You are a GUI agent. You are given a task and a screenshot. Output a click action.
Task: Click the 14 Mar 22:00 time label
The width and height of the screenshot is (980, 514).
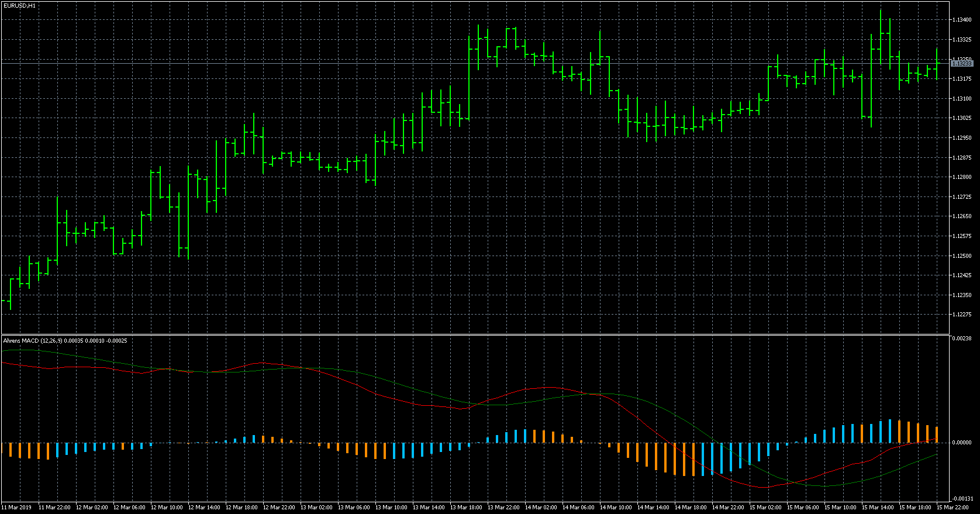(x=728, y=508)
